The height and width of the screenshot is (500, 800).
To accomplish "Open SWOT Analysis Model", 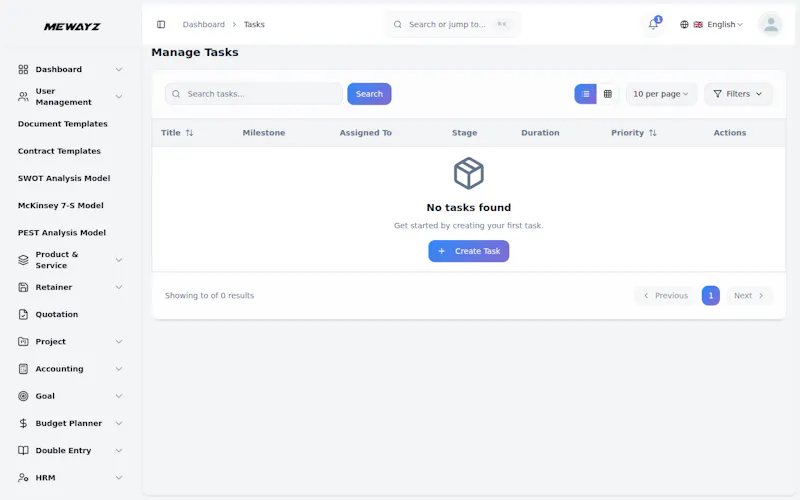I will 64,178.
